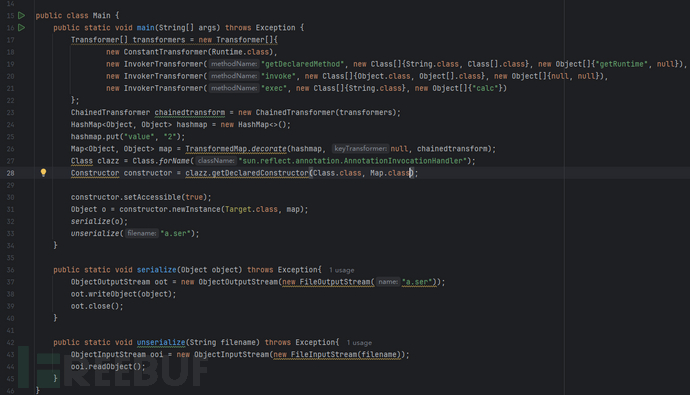Click the "calc" string literal
The height and width of the screenshot is (395, 690).
(485, 88)
